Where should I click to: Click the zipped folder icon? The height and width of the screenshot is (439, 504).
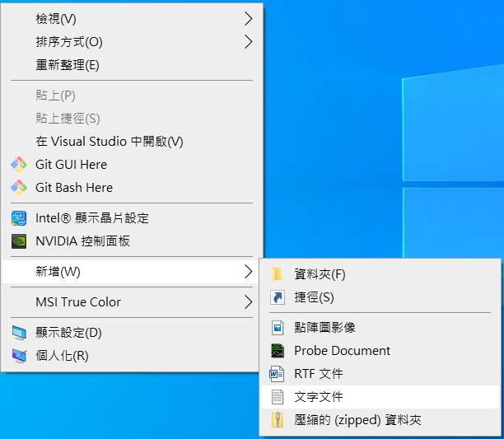[x=278, y=420]
